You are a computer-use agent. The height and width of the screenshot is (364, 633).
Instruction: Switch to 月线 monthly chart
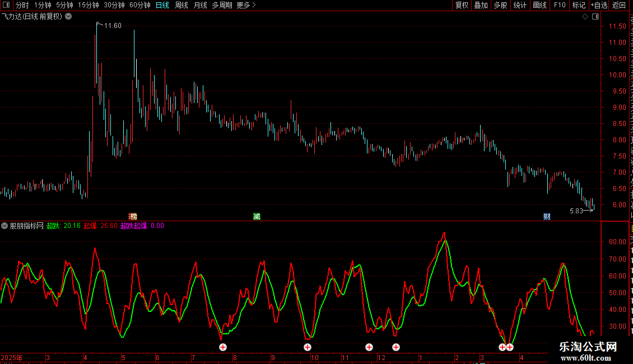click(200, 5)
